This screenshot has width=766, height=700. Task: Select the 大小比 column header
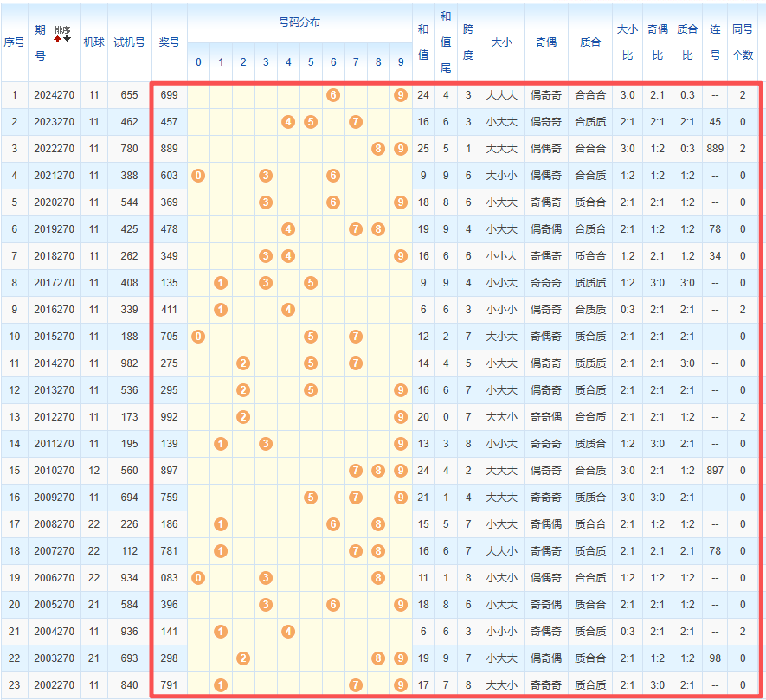627,41
